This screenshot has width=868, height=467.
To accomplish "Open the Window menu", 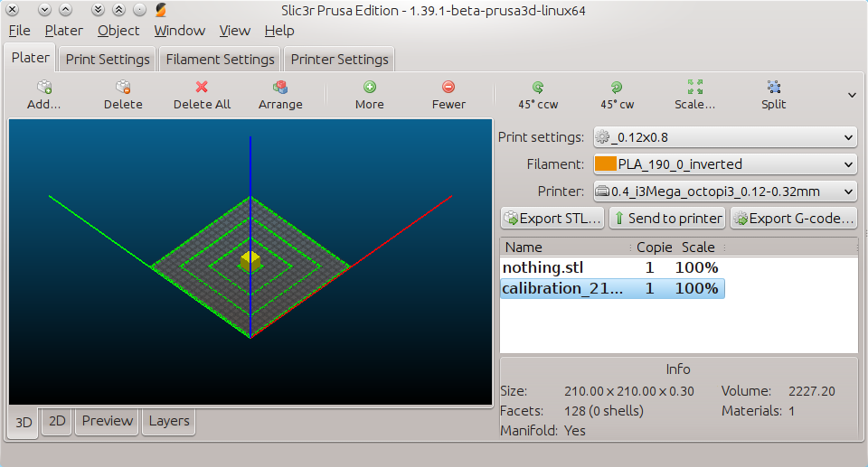I will (x=179, y=31).
